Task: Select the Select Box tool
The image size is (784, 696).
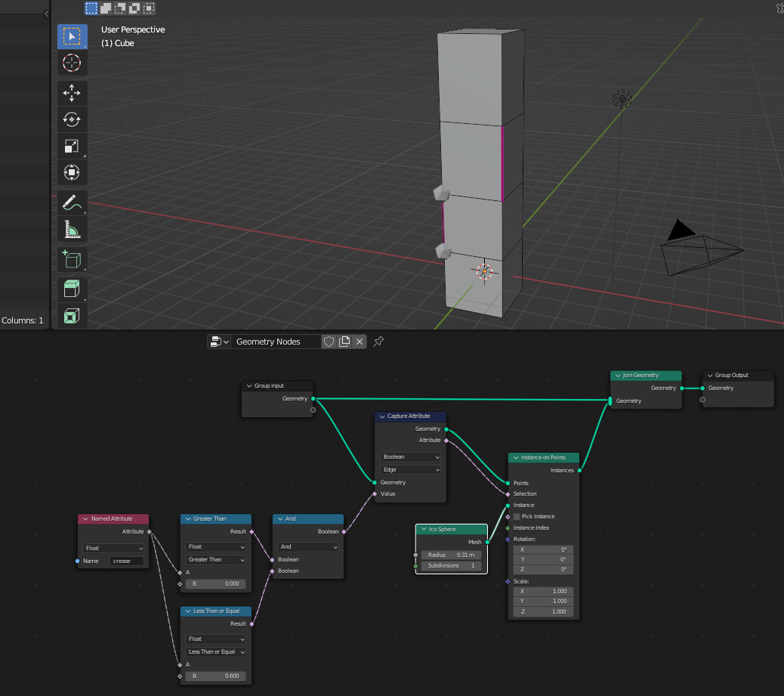Action: click(x=72, y=36)
